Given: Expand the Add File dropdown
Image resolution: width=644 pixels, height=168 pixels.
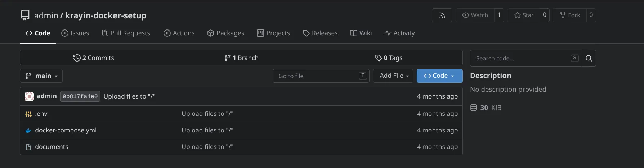Looking at the screenshot, I should point(393,76).
